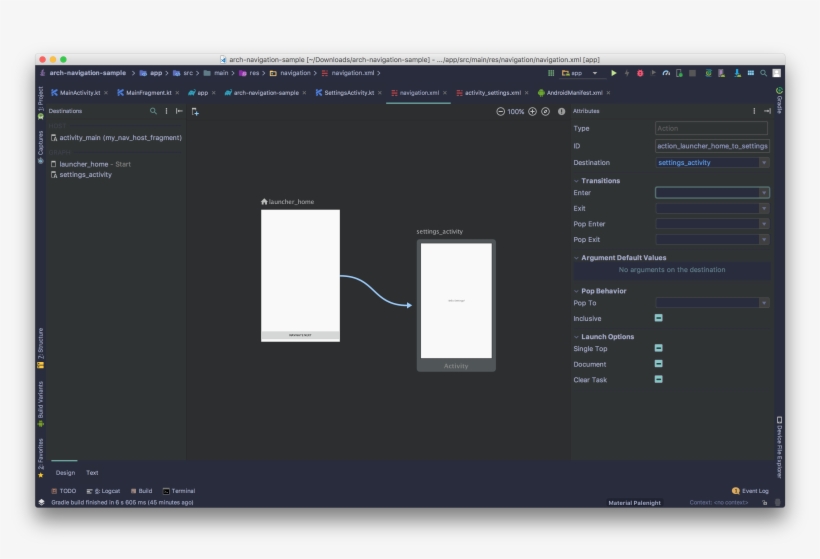The width and height of the screenshot is (820, 559).
Task: Open the Gradle side panel
Action: pos(779,100)
